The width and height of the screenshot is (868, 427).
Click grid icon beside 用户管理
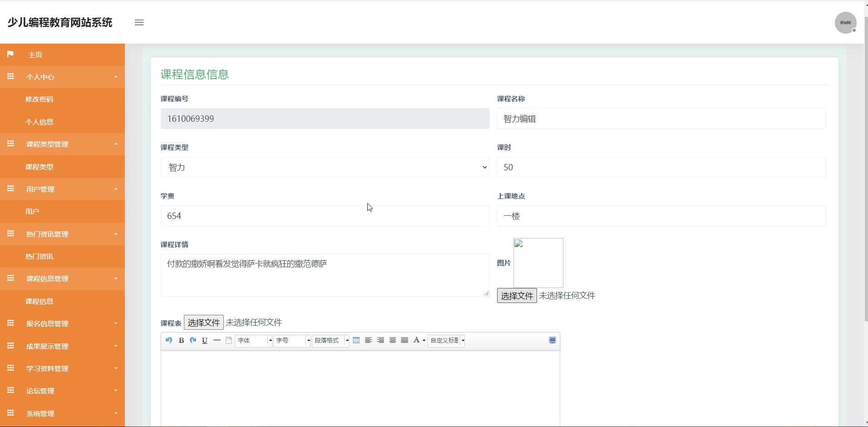coord(10,189)
